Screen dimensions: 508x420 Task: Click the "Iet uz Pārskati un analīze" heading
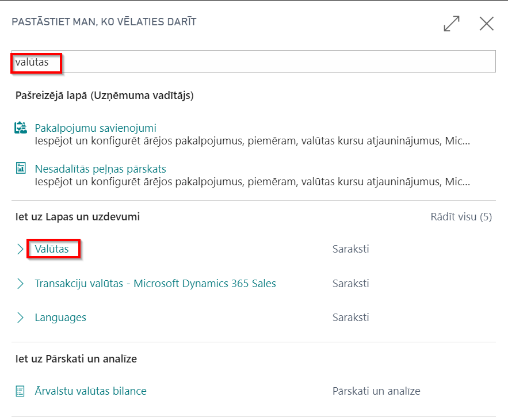coord(76,359)
